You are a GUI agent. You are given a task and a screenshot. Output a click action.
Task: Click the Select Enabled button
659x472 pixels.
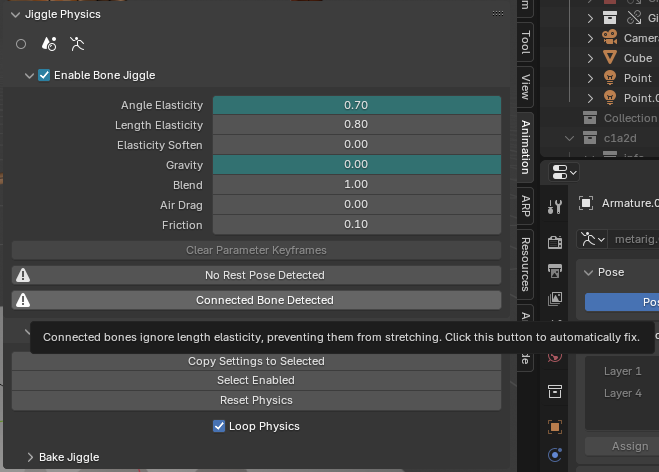click(x=256, y=380)
